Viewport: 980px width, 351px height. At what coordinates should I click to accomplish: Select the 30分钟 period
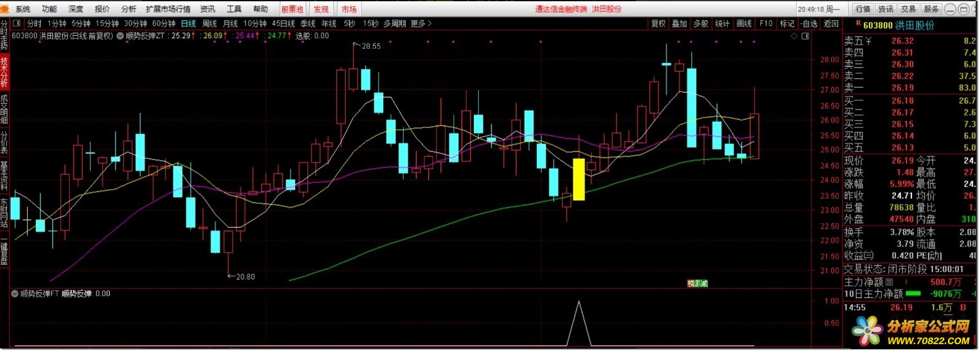tap(136, 23)
